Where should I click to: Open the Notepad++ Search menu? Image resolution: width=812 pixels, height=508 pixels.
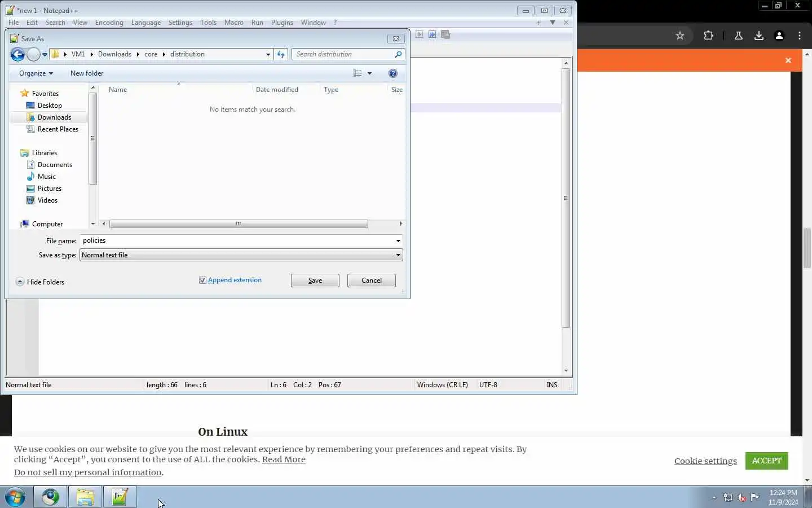(55, 23)
